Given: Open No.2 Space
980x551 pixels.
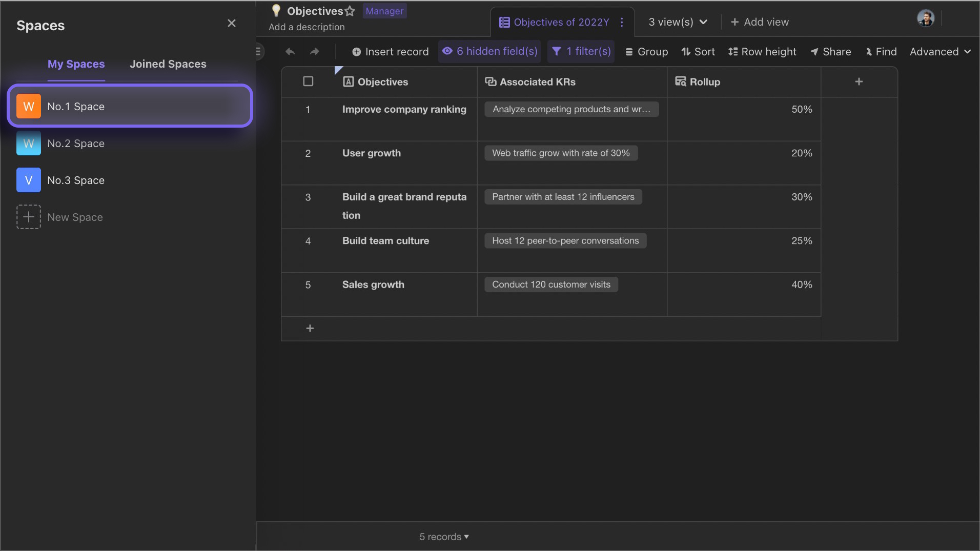Looking at the screenshot, I should coord(130,144).
